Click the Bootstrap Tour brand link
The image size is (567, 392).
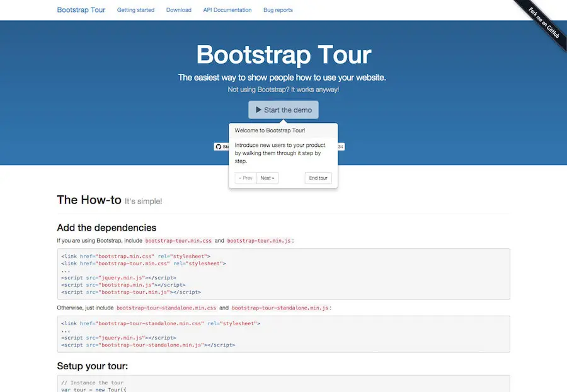81,9
